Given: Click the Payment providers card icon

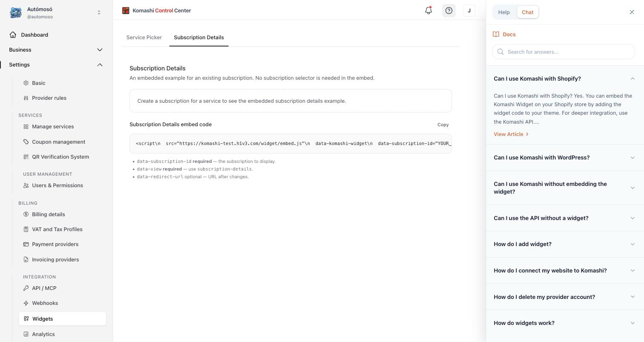Looking at the screenshot, I should pyautogui.click(x=26, y=244).
